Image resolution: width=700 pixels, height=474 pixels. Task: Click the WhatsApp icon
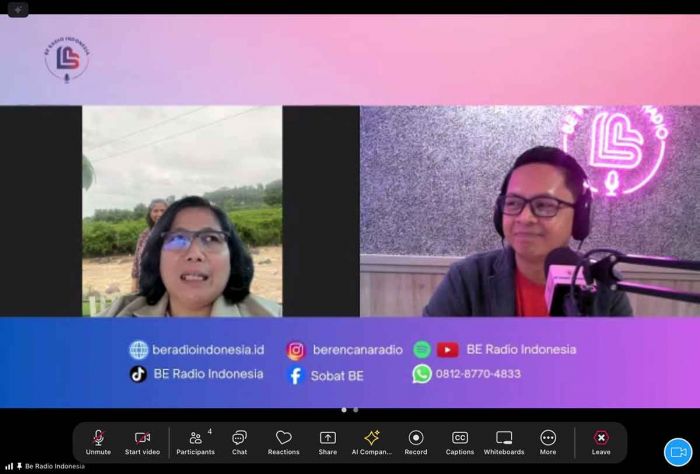422,374
